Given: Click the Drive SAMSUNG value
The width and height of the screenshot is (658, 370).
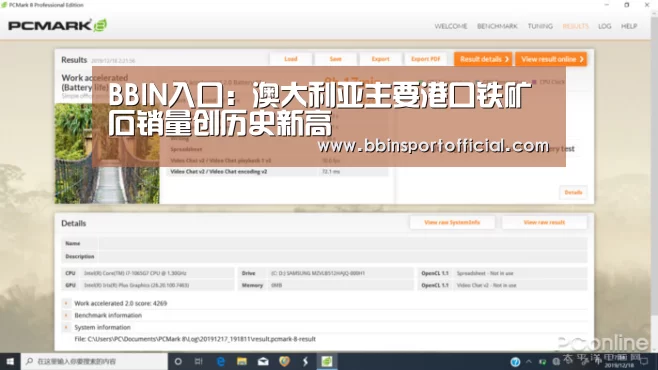Looking at the screenshot, I should [318, 273].
